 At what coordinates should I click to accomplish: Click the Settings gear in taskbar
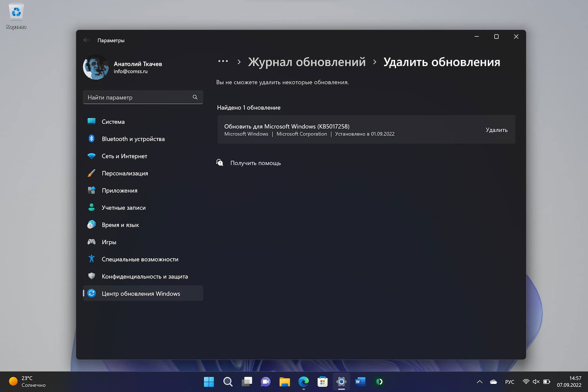[341, 381]
